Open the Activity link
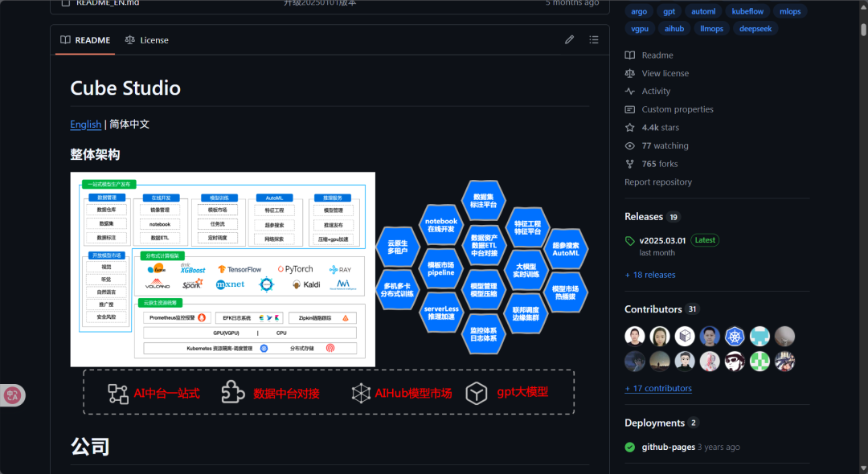Viewport: 868px width, 474px height. click(656, 92)
